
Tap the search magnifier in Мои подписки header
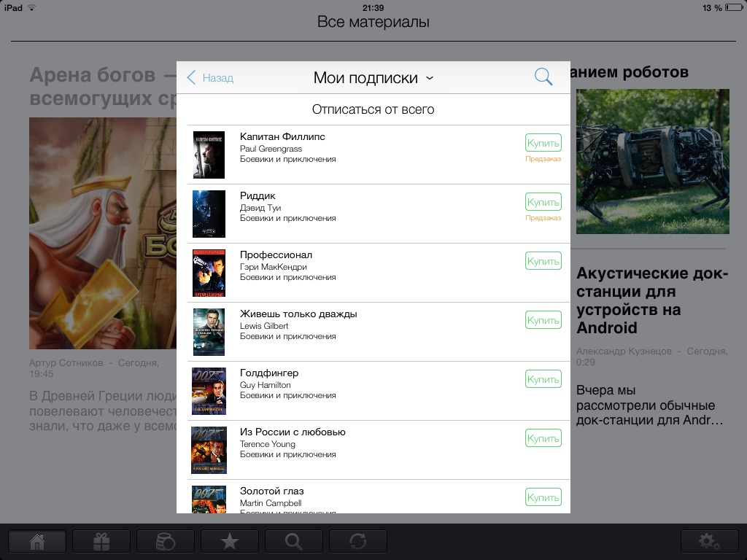(x=543, y=77)
